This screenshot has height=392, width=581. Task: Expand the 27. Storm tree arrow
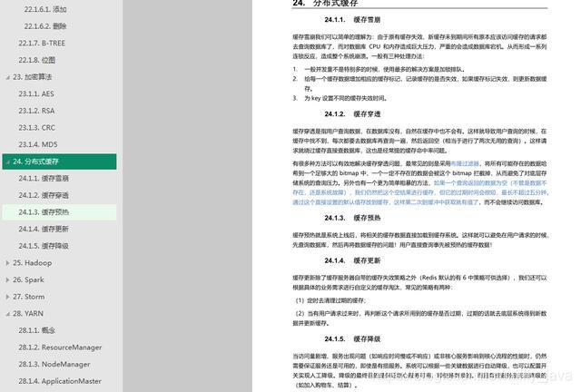[x=8, y=297]
